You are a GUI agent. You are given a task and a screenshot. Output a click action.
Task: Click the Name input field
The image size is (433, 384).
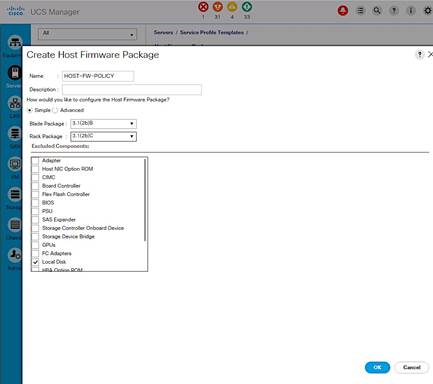pyautogui.click(x=98, y=76)
